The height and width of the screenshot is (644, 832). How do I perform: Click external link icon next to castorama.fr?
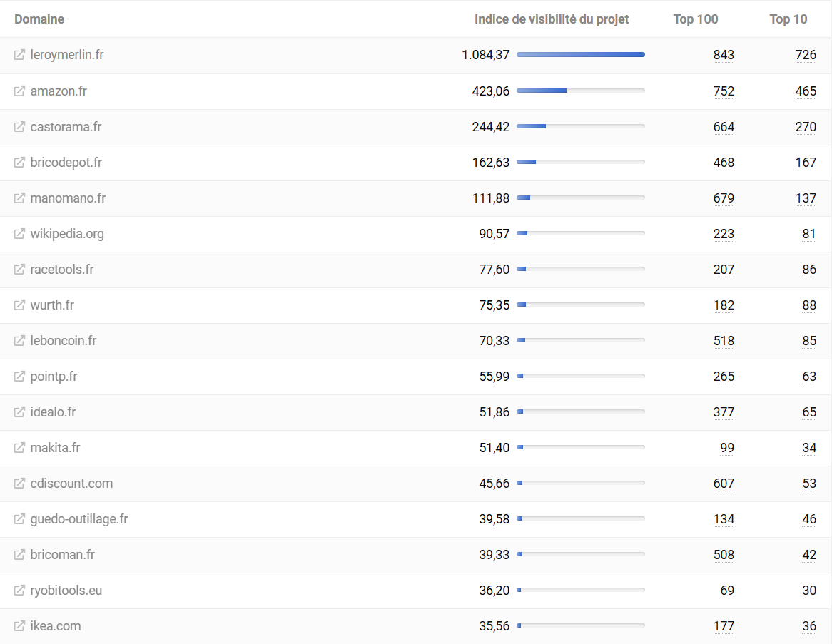click(20, 127)
